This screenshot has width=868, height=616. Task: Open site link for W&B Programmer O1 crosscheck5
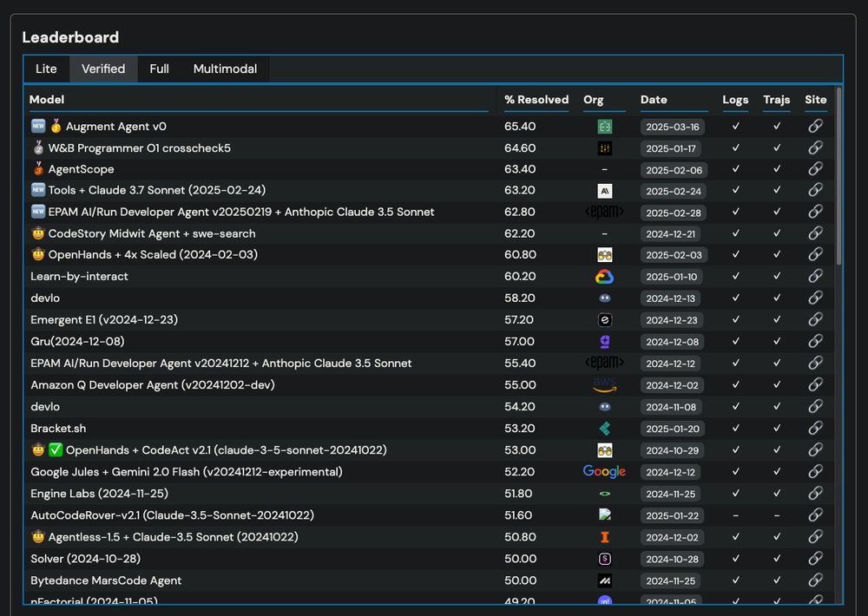tap(815, 147)
